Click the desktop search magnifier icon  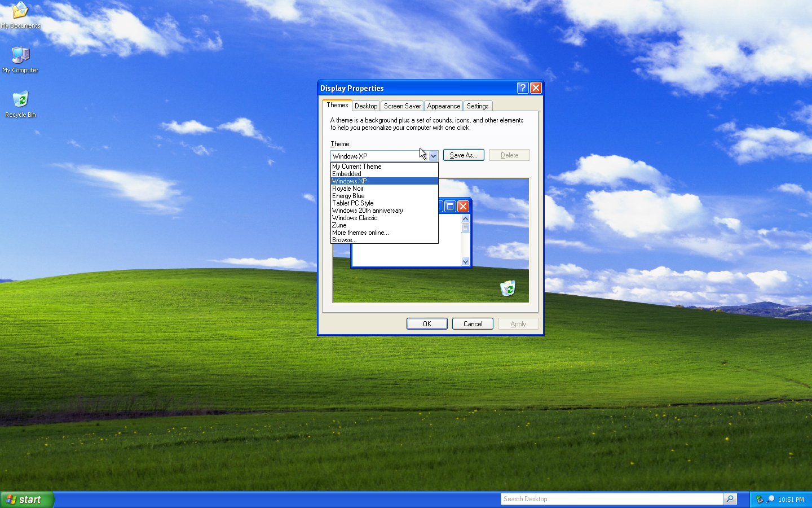click(x=730, y=499)
